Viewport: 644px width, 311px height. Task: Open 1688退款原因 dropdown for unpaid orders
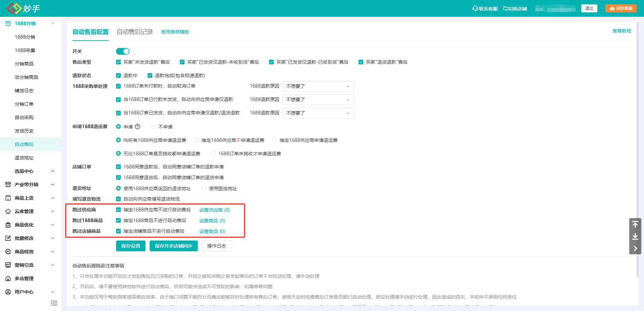tap(318, 86)
